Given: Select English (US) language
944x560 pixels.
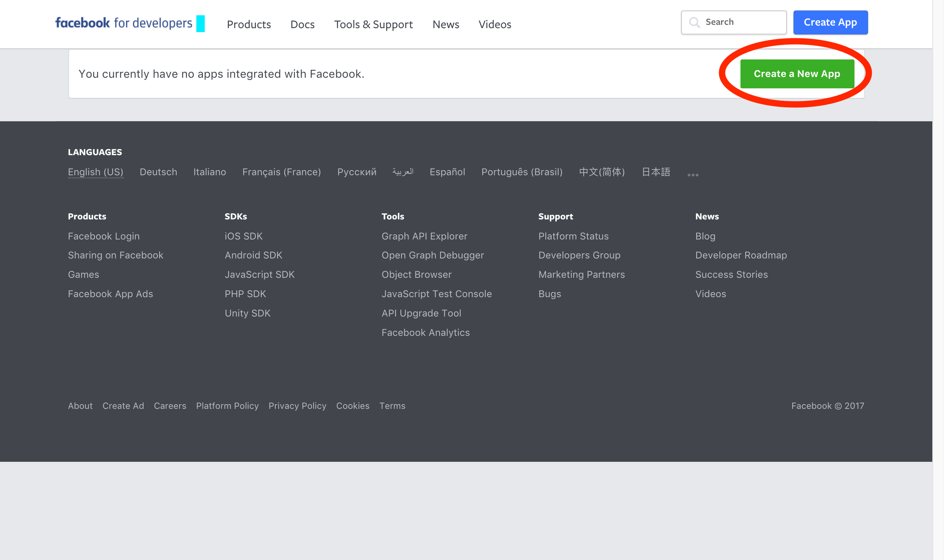Looking at the screenshot, I should pyautogui.click(x=95, y=172).
